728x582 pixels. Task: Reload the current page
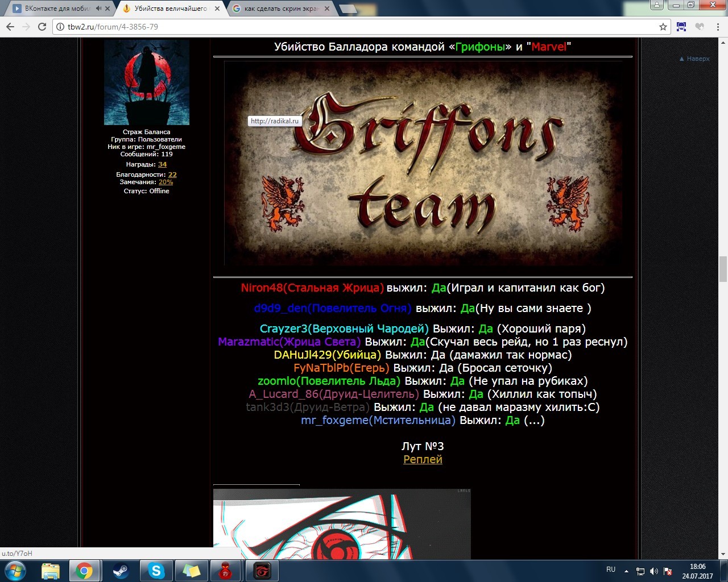[42, 27]
